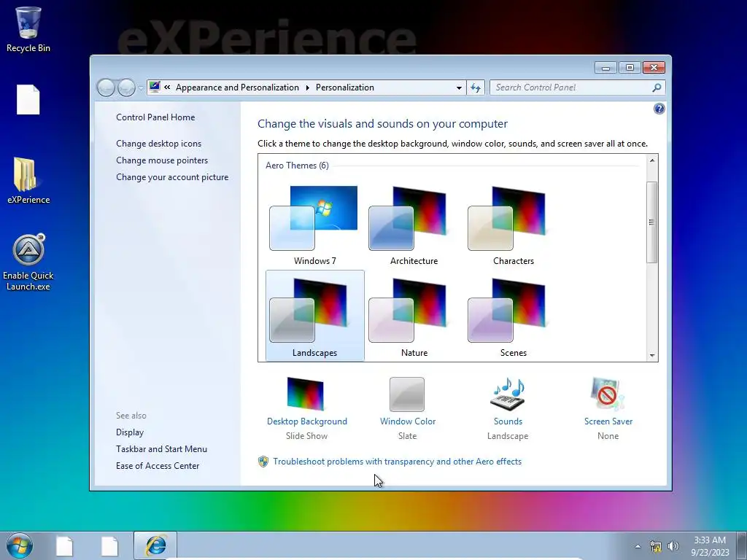Click the Back navigation button

point(106,87)
